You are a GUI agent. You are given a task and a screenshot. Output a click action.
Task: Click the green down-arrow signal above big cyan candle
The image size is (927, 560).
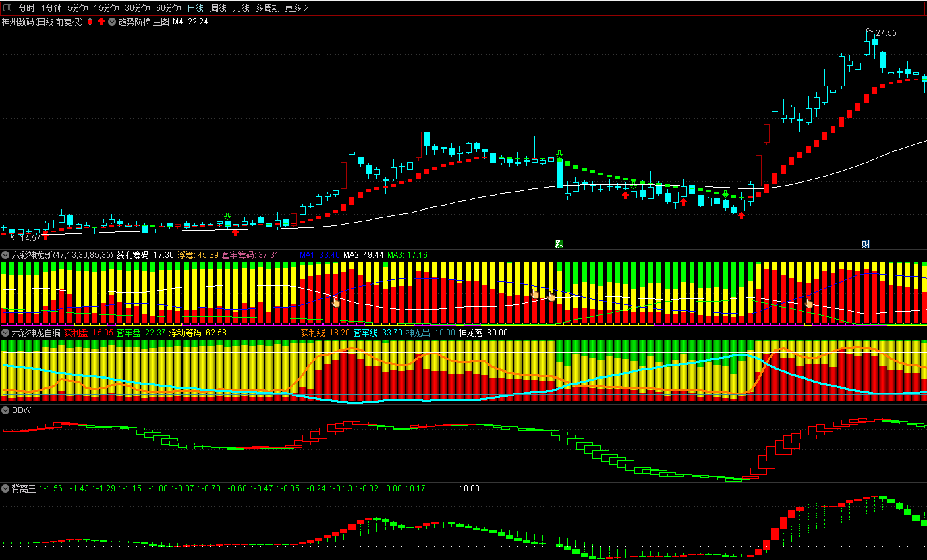pos(559,155)
